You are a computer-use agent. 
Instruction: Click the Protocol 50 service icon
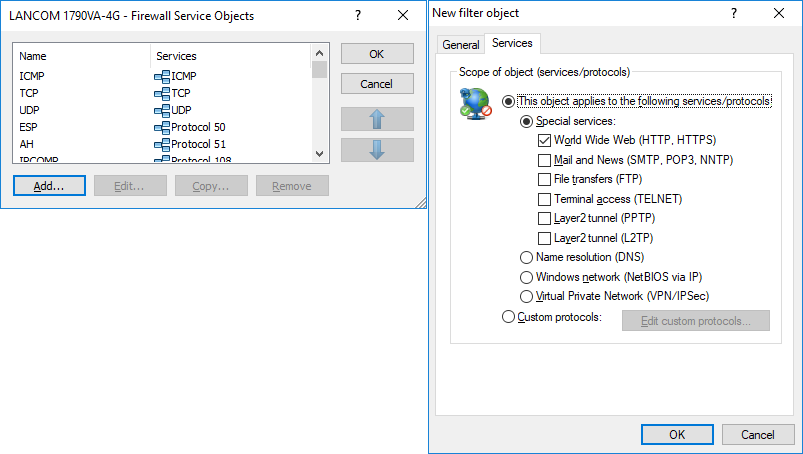pos(162,127)
